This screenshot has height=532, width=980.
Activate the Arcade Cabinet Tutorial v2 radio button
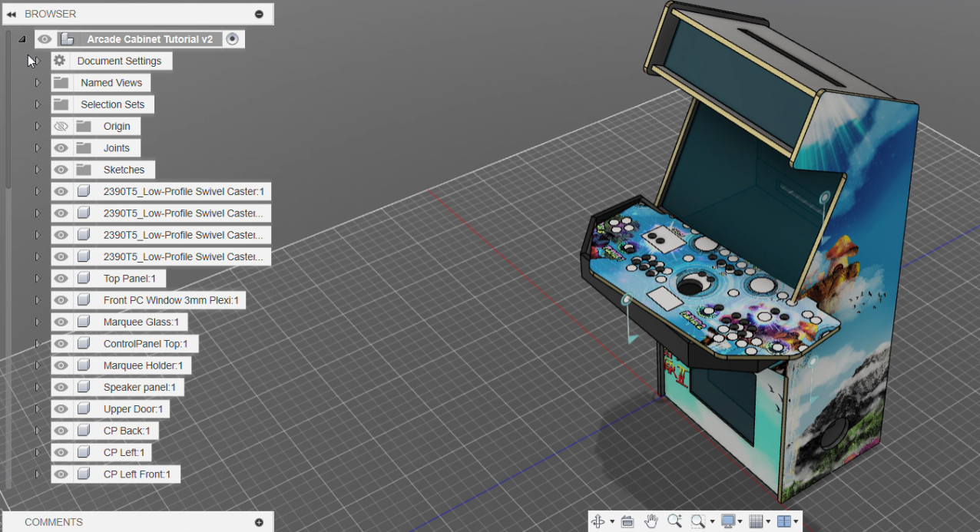[x=233, y=39]
